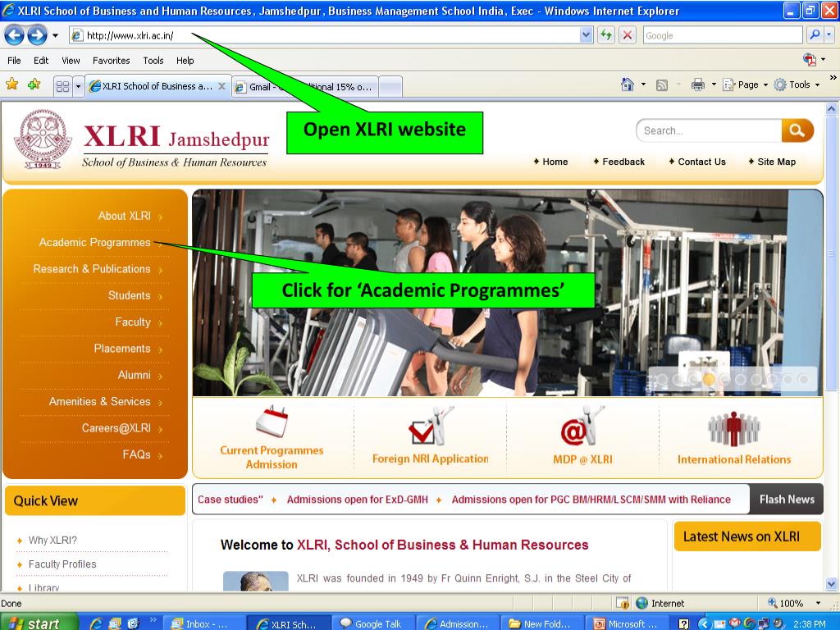Switch to the Gmail tab
Image resolution: width=840 pixels, height=630 pixels.
click(x=305, y=86)
